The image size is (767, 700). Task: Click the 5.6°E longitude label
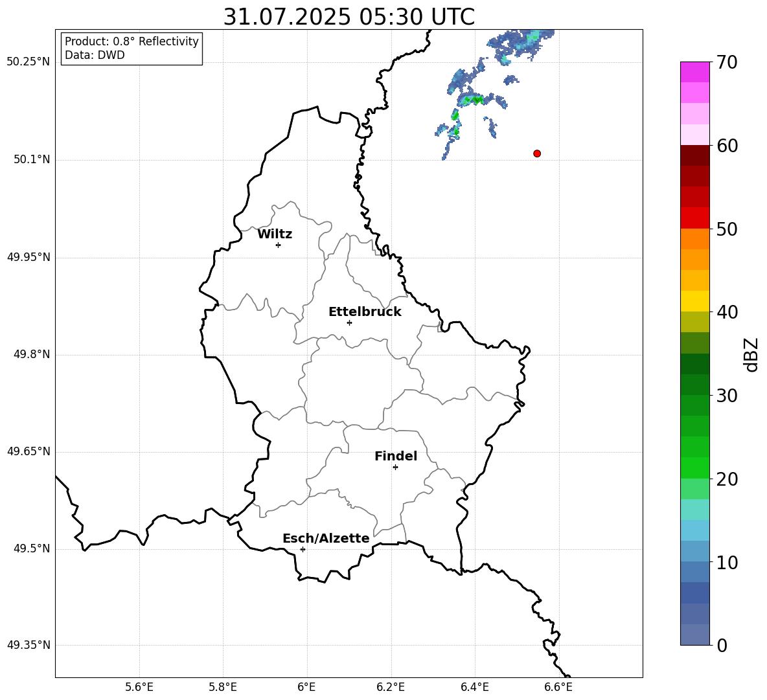tap(139, 687)
